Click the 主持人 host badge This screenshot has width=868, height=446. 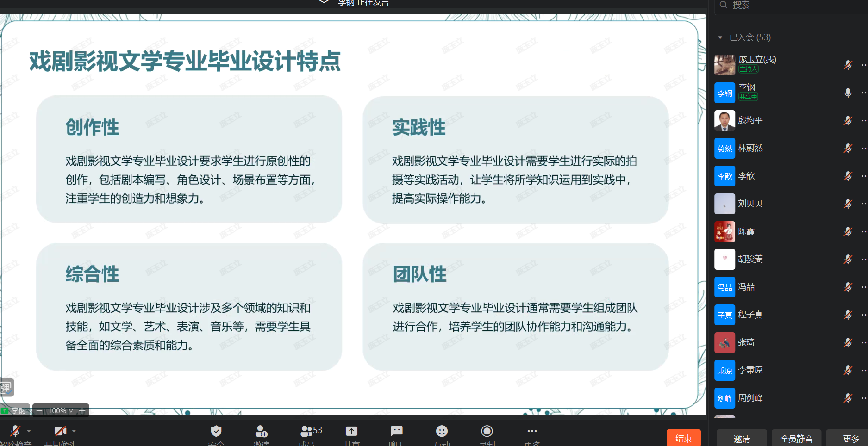[x=749, y=69]
